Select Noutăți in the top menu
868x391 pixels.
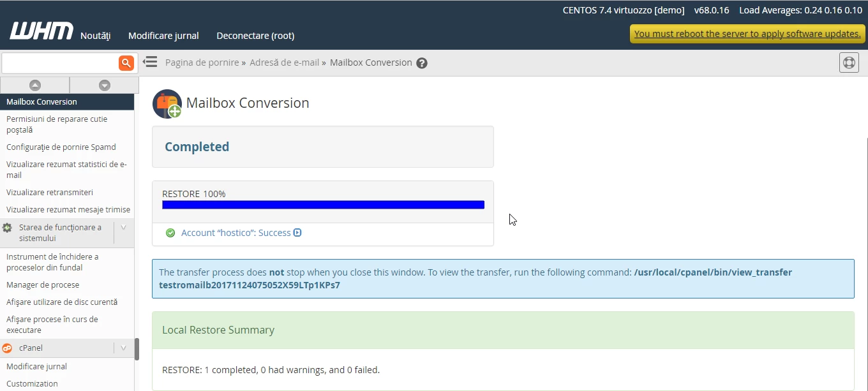(x=96, y=36)
